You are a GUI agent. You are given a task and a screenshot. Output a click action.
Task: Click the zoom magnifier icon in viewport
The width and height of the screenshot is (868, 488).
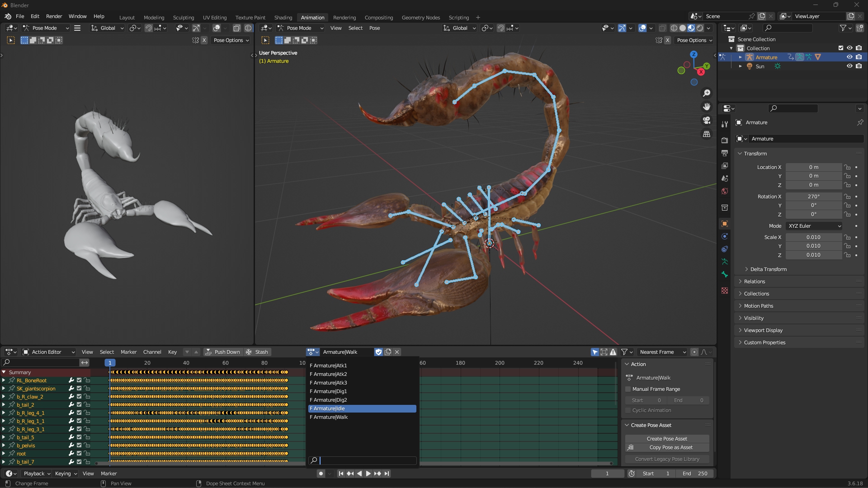pyautogui.click(x=707, y=93)
